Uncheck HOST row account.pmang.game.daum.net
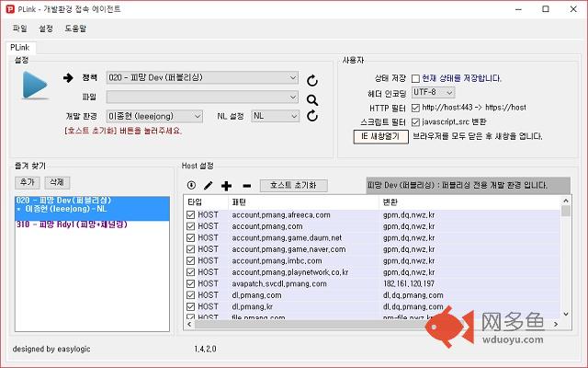The image size is (588, 368). [x=190, y=237]
